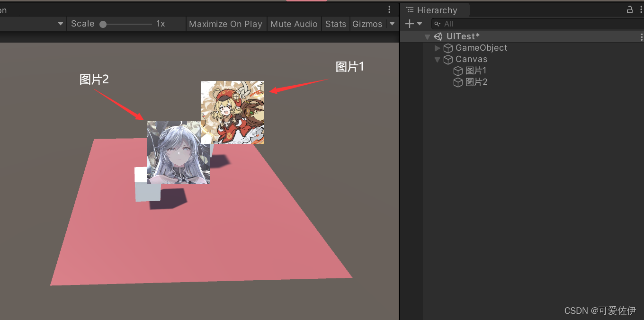Click the silver-haired character image in Game view
Image resolution: width=644 pixels, height=320 pixels.
click(x=179, y=152)
